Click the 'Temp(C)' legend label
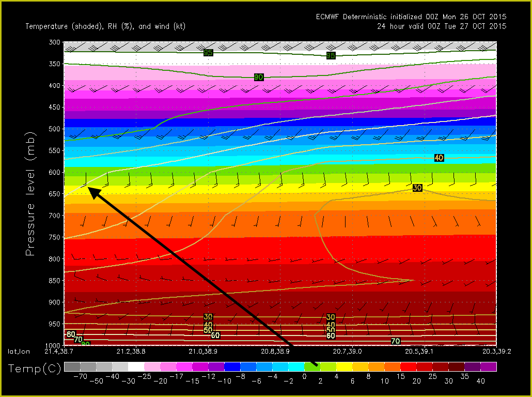The height and width of the screenshot is (397, 532). coord(35,369)
